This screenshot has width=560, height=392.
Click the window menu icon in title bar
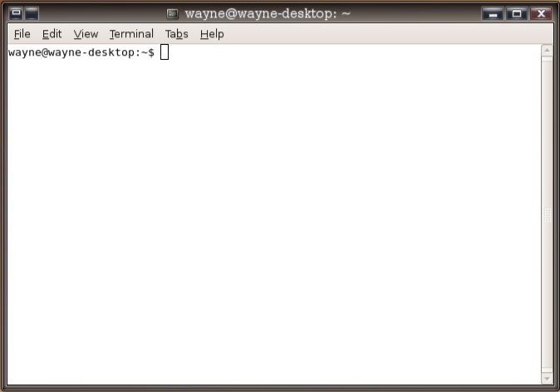16,13
